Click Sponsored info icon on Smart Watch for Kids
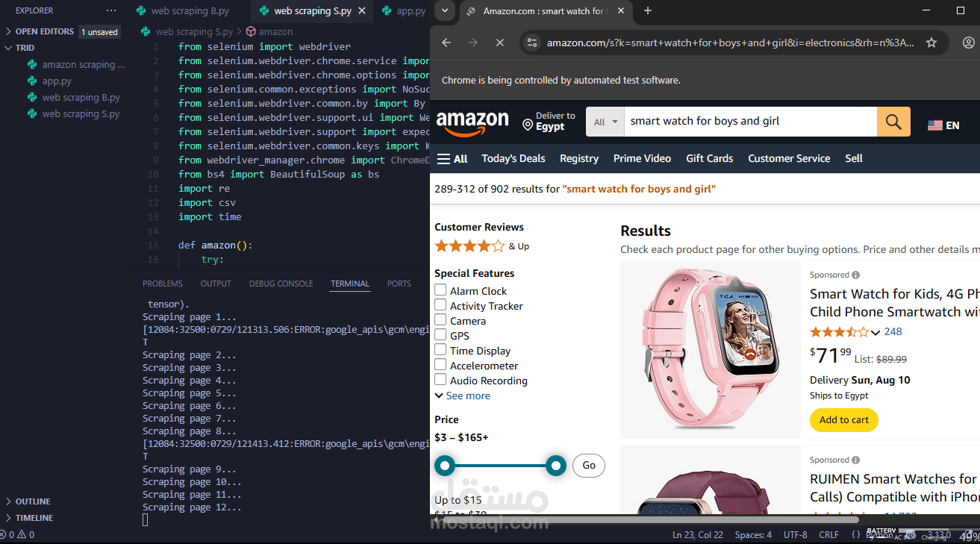The height and width of the screenshot is (544, 980). coord(855,275)
